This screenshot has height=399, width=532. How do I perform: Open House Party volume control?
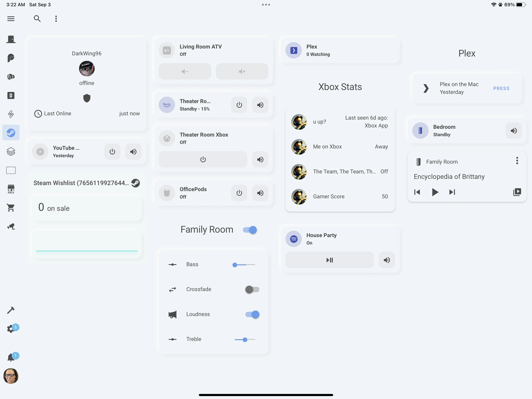pos(387,260)
